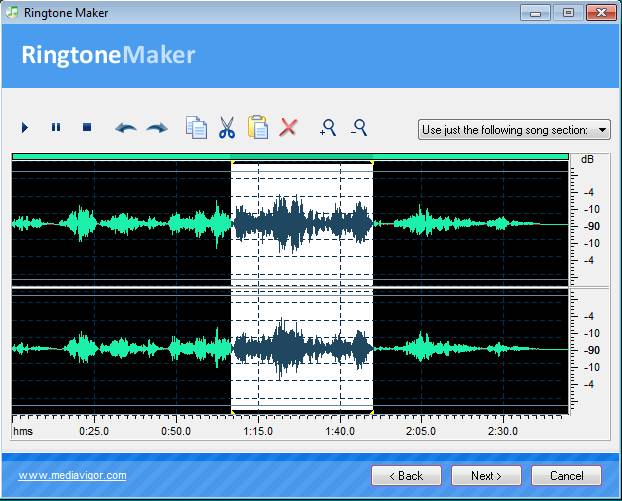Delete selection with red X icon

[289, 128]
